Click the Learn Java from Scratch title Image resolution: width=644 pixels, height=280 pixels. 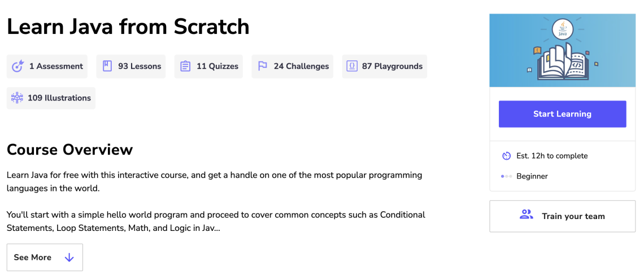[x=128, y=27]
